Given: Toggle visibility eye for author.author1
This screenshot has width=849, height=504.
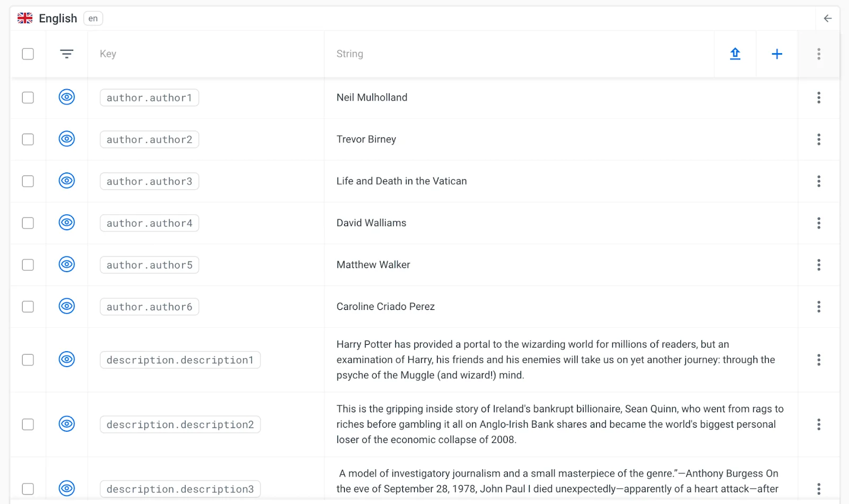Looking at the screenshot, I should (66, 97).
